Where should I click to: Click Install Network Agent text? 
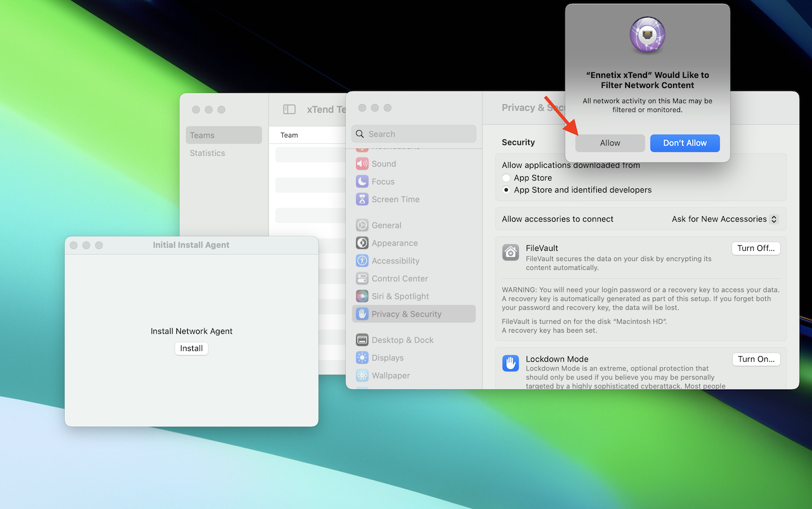[192, 331]
